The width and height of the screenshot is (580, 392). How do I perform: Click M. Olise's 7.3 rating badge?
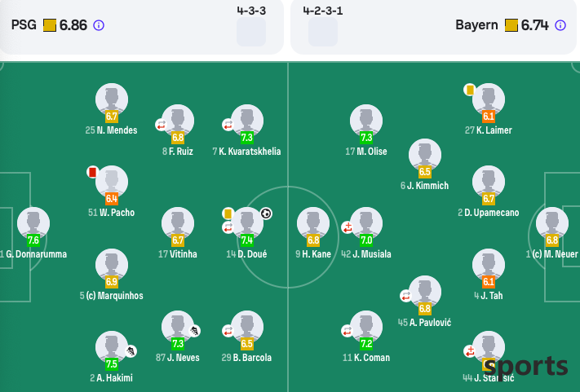tap(366, 138)
